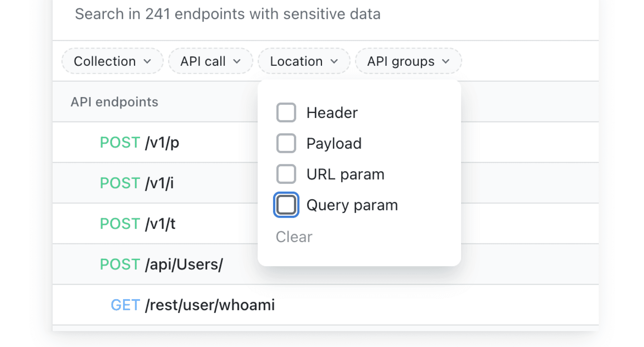Click the GET method label
This screenshot has width=644, height=347.
coord(125,304)
